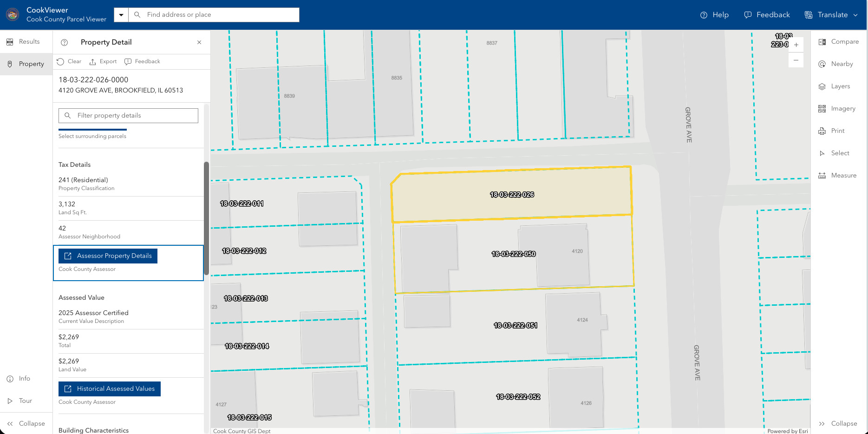This screenshot has width=868, height=434.
Task: Open Assessor Property Details link
Action: (108, 256)
